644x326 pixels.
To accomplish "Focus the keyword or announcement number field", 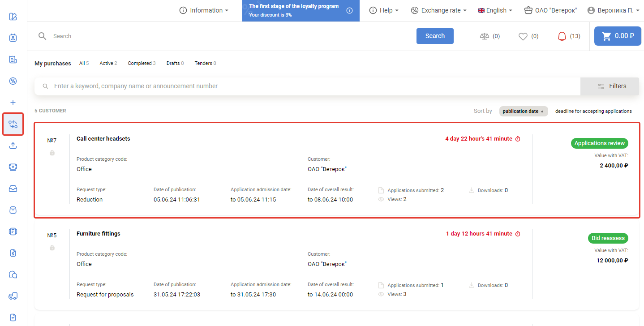I will [x=307, y=86].
